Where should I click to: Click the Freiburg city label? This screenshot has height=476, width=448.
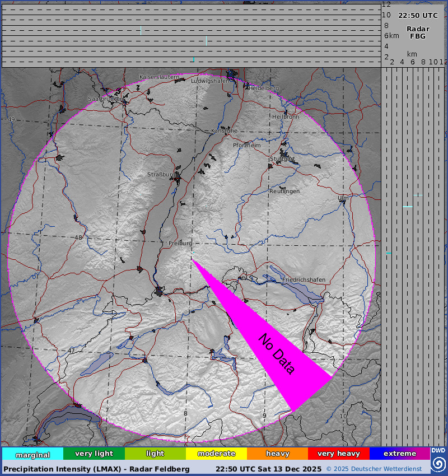(x=180, y=244)
